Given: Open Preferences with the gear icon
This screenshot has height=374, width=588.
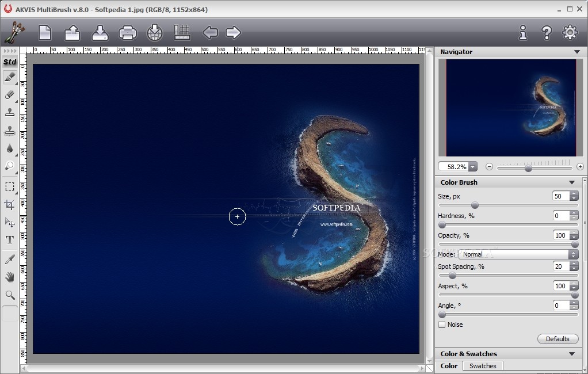Looking at the screenshot, I should coord(570,32).
